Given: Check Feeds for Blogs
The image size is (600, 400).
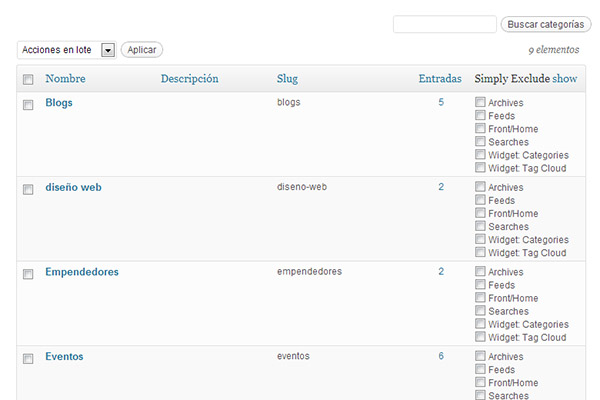Looking at the screenshot, I should click(480, 115).
